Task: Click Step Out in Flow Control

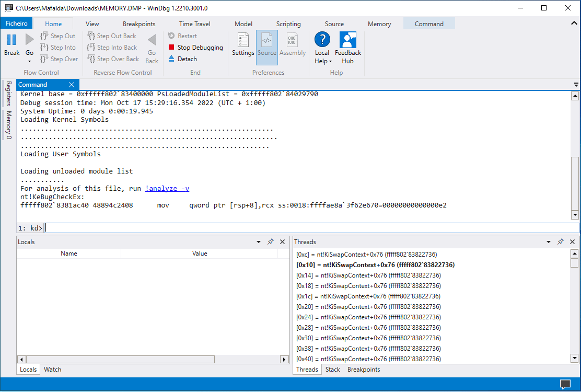Action: click(x=58, y=36)
